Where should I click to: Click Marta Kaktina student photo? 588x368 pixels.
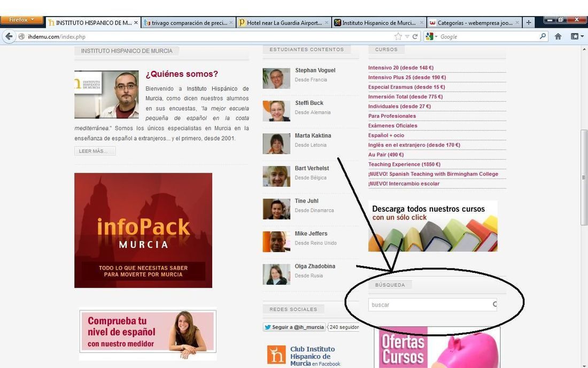(x=276, y=144)
